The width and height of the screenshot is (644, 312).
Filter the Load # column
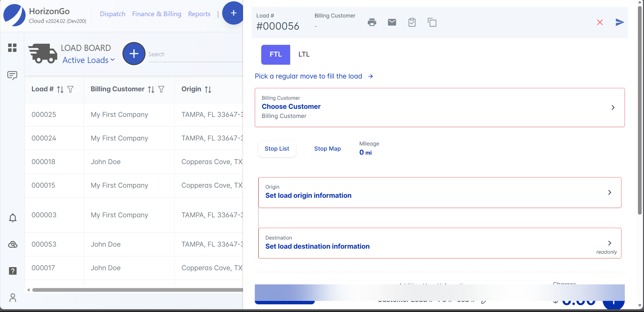[x=70, y=89]
